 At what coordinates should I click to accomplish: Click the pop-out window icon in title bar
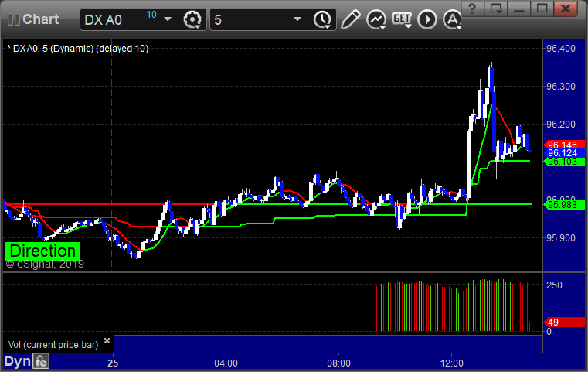click(x=496, y=9)
